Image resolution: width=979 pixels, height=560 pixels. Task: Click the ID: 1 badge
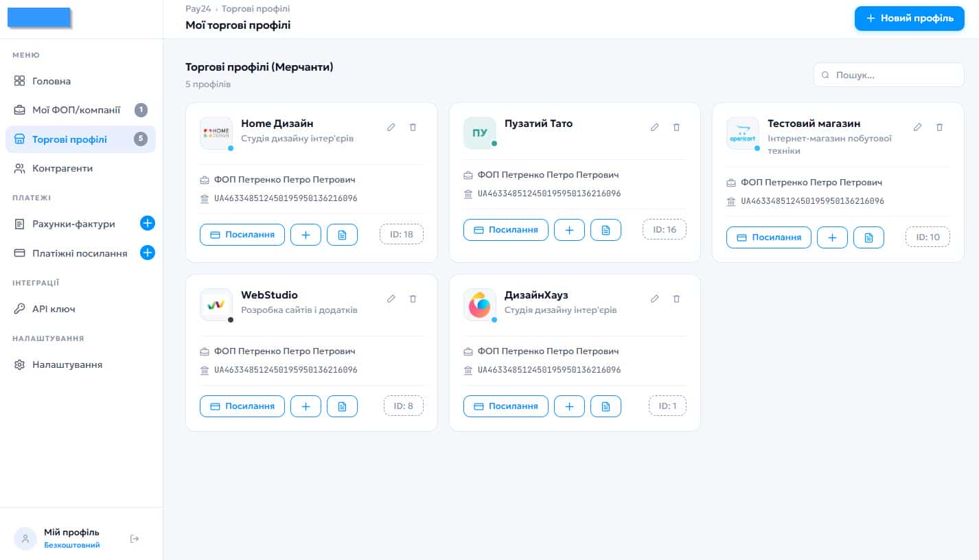(667, 406)
